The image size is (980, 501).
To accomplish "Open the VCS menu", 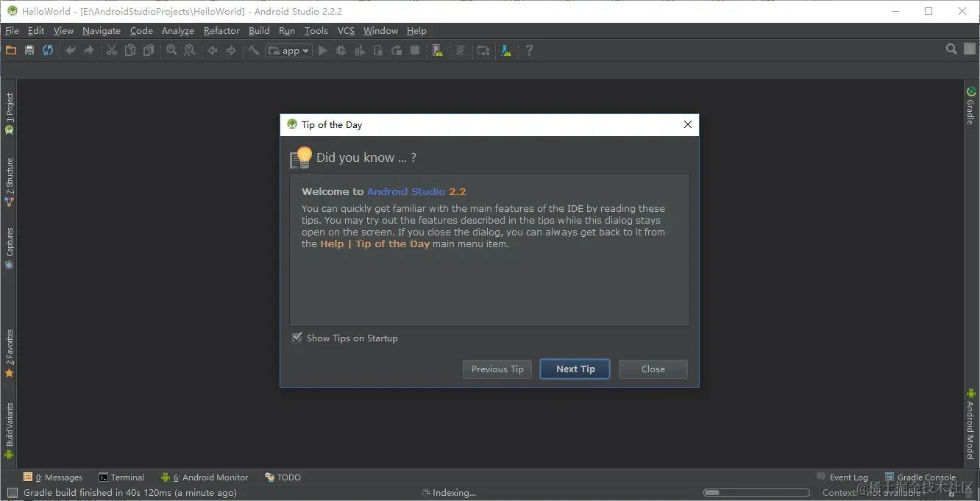I will click(346, 31).
